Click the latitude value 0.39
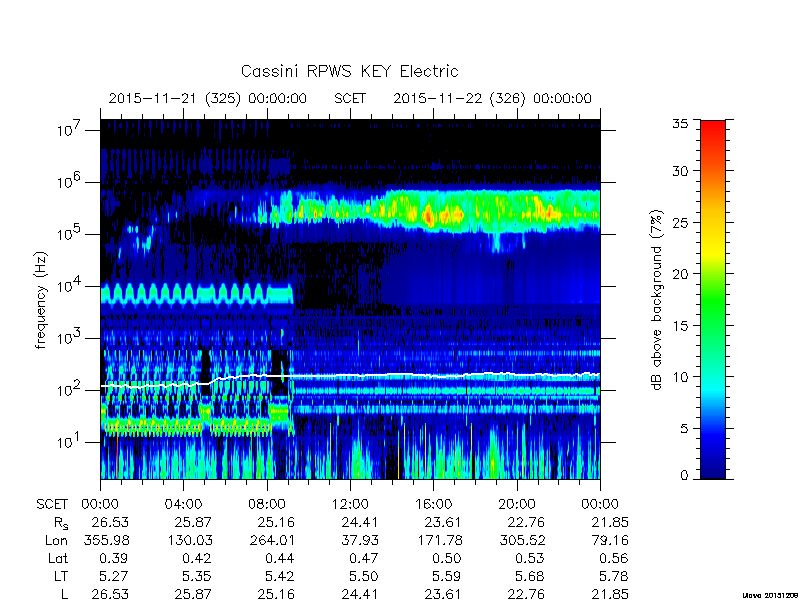This screenshot has height=600, width=800. pos(113,558)
